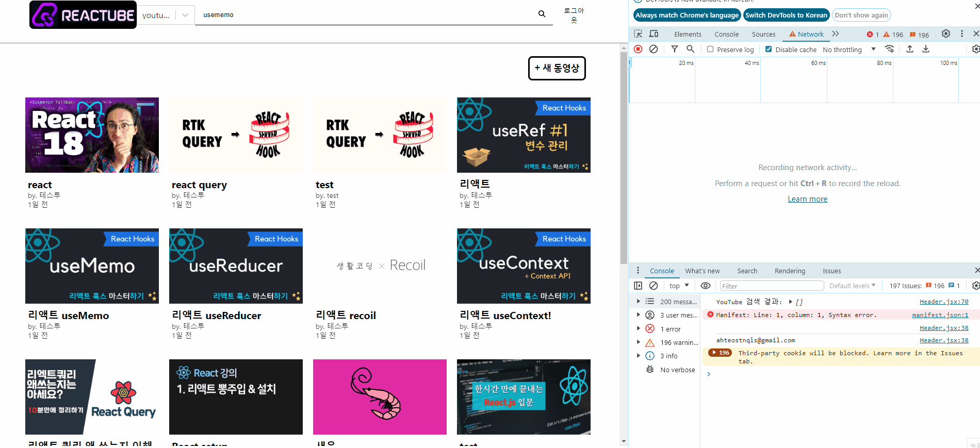Toggle the network filter funnel icon
This screenshot has width=980, height=448.
675,49
